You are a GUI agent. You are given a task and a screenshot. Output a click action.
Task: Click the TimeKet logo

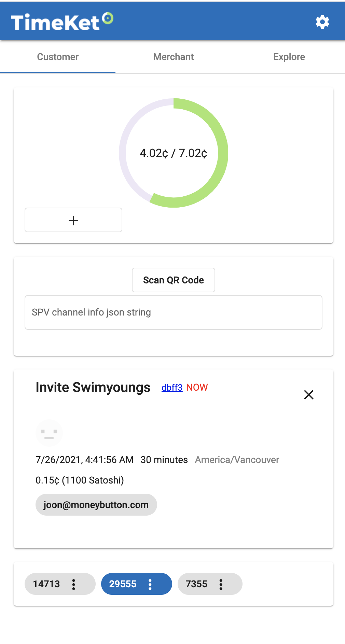[x=62, y=22]
